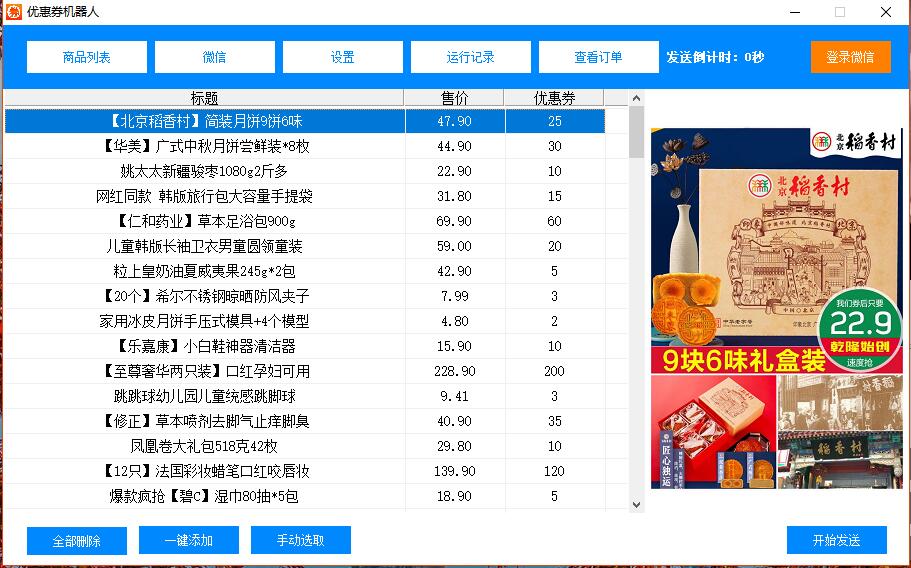Image resolution: width=911 pixels, height=568 pixels.
Task: Click price cell 59.00
Action: click(455, 246)
